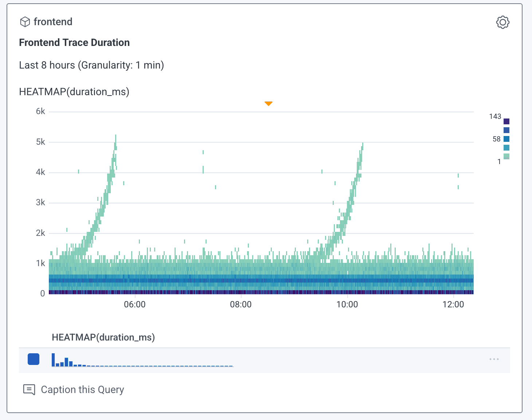The width and height of the screenshot is (532, 420).
Task: Click the blue square in the results row
Action: (x=34, y=359)
